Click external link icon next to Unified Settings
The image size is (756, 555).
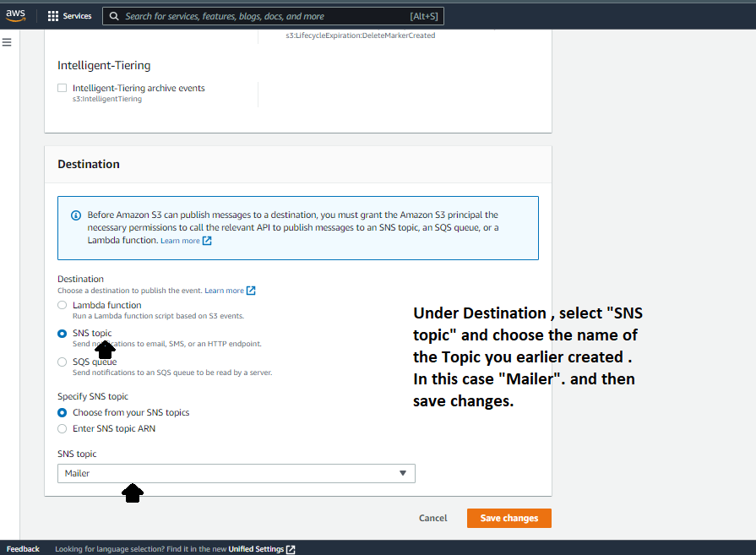291,549
